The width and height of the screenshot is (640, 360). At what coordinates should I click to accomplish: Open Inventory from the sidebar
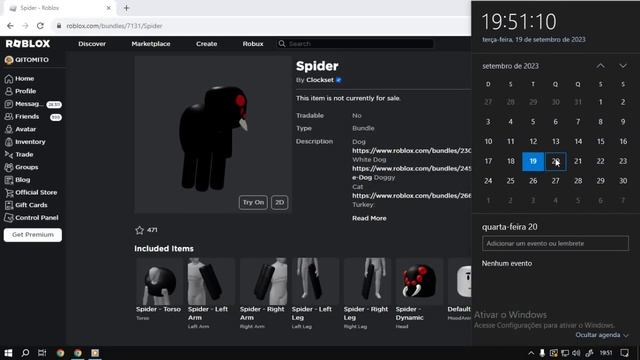(x=25, y=142)
